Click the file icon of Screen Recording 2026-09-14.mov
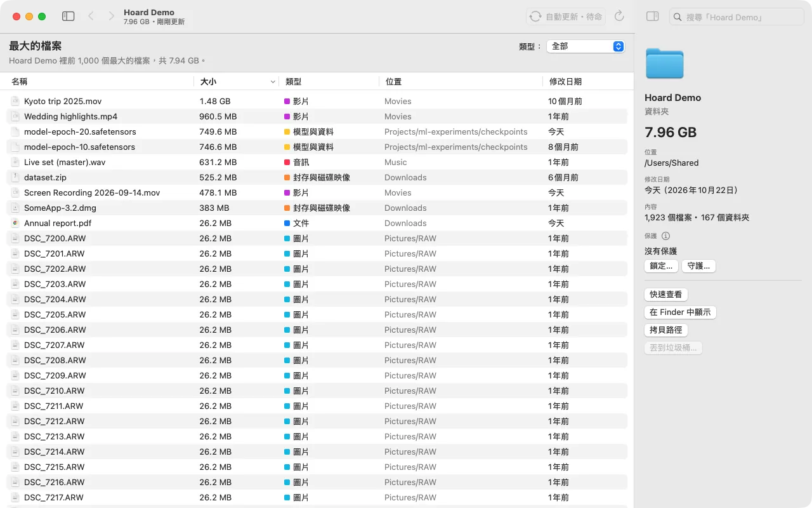This screenshot has width=812, height=508. (x=15, y=192)
